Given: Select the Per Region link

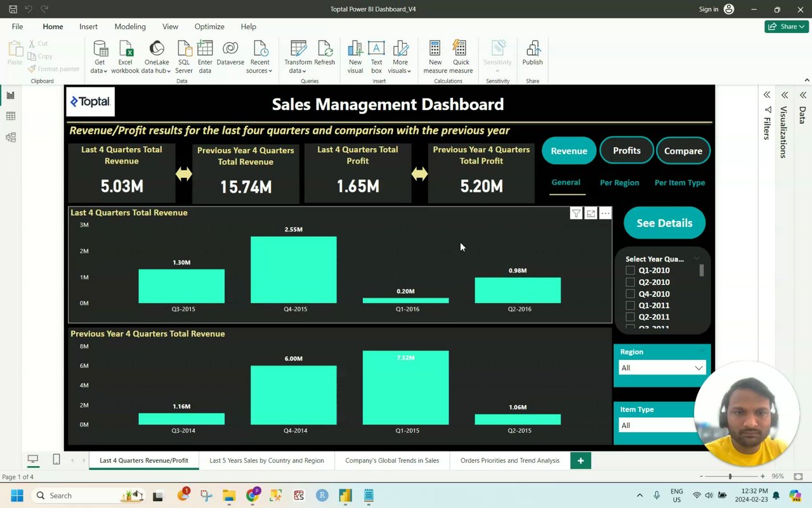Looking at the screenshot, I should point(619,183).
